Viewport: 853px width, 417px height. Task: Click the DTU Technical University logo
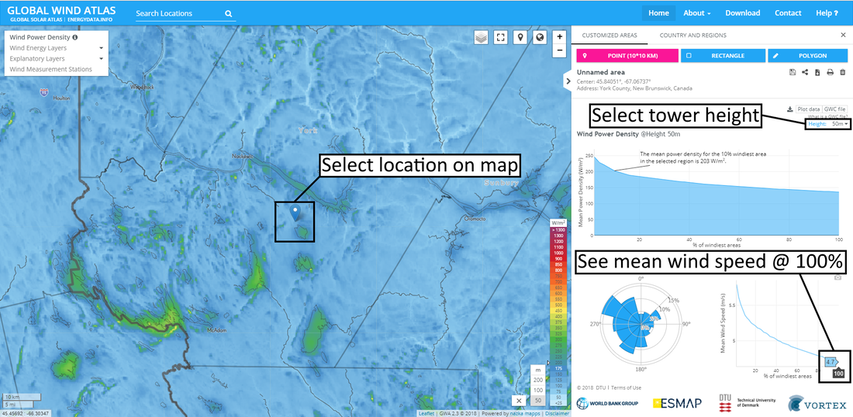[x=745, y=403]
